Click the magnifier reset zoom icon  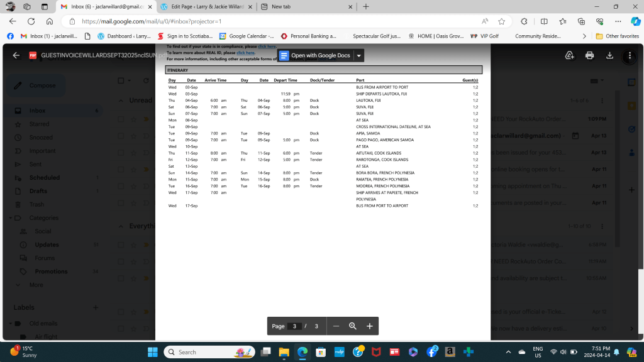[353, 326]
